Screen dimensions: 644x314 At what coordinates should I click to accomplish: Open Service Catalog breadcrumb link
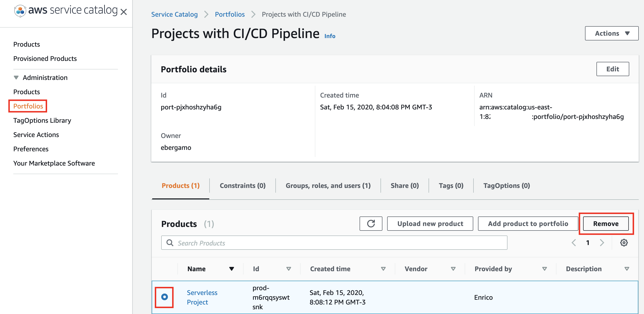[x=174, y=14]
